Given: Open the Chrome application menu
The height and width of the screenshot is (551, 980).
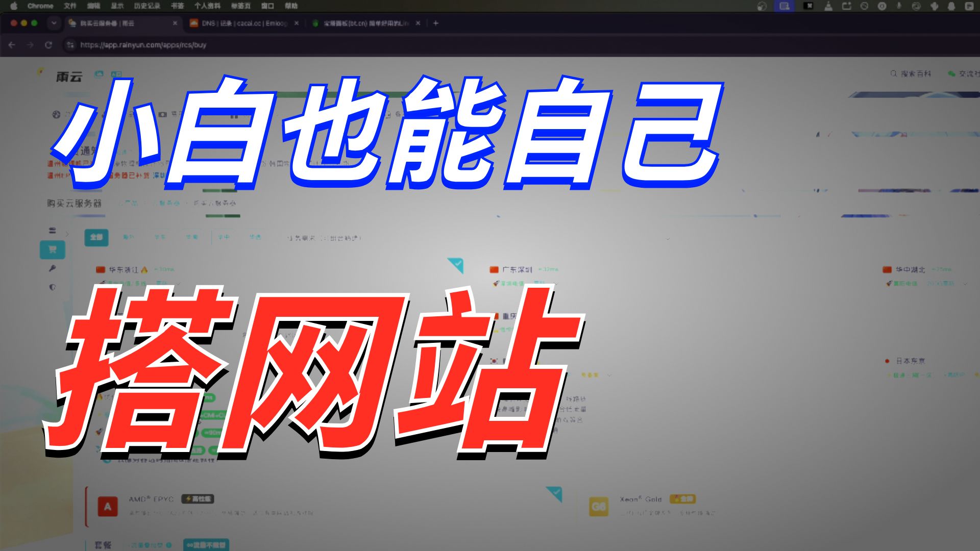Looking at the screenshot, I should pos(40,6).
